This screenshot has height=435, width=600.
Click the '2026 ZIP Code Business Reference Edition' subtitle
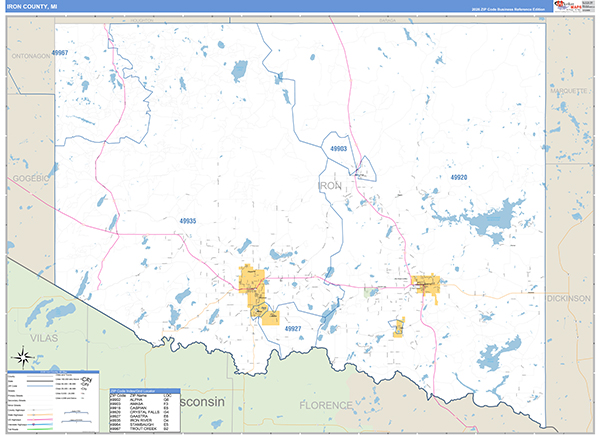(x=508, y=9)
